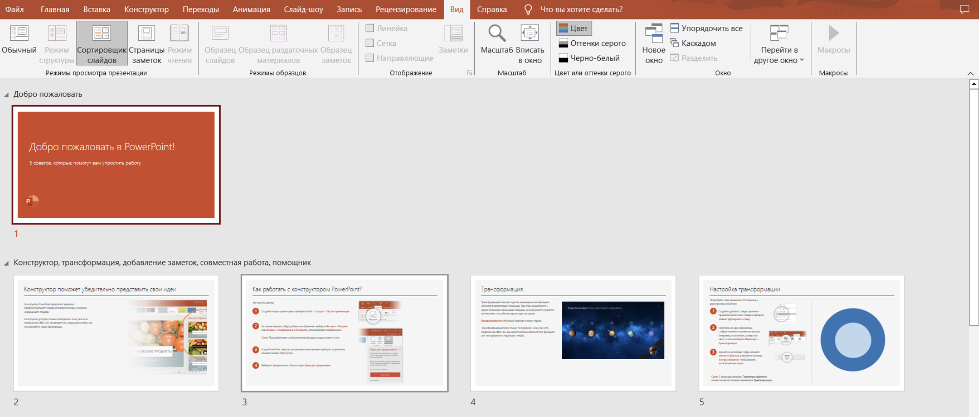Screen dimensions: 980x417
Task: Enable the Направляющие checkbox
Action: pyautogui.click(x=369, y=58)
